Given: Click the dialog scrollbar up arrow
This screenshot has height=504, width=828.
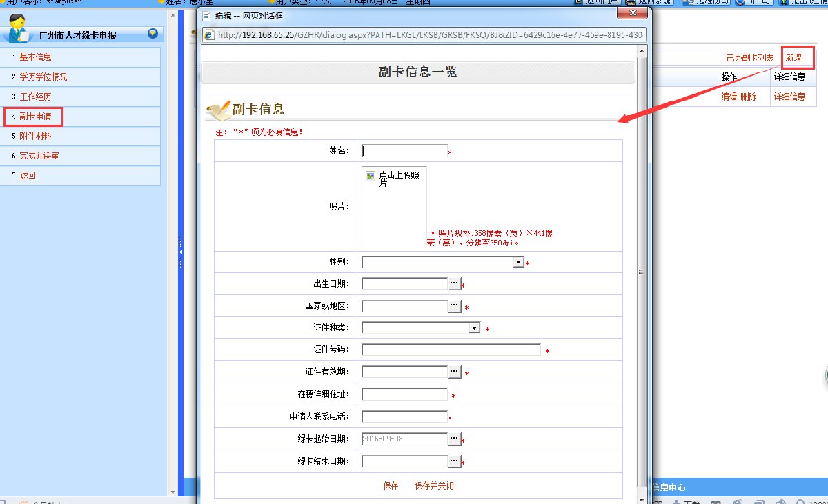Looking at the screenshot, I should (643, 50).
